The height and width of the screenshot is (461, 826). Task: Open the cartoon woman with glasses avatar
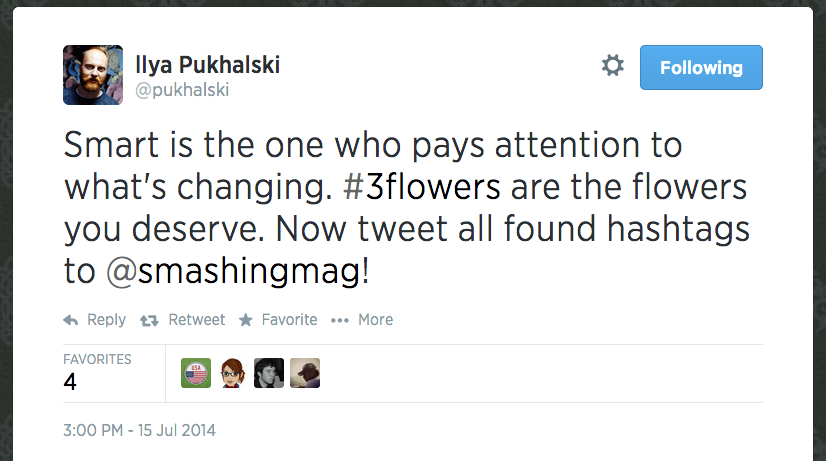232,373
